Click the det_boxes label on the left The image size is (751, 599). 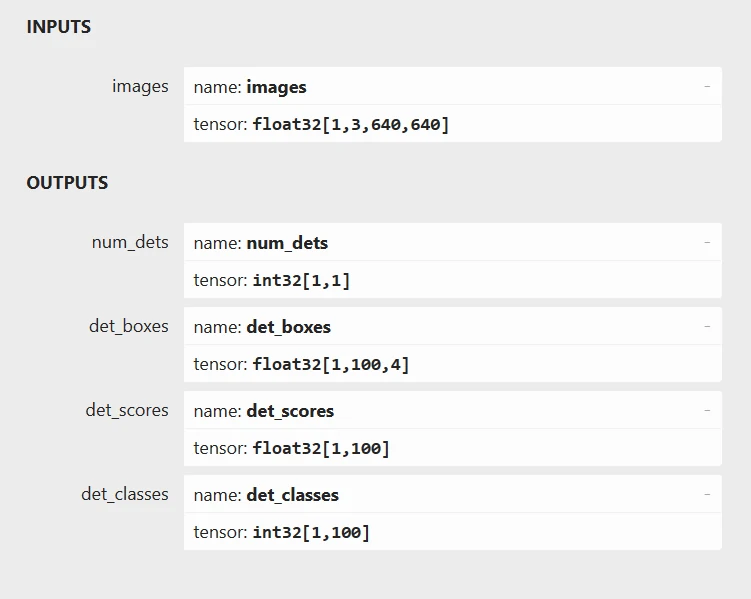click(128, 327)
